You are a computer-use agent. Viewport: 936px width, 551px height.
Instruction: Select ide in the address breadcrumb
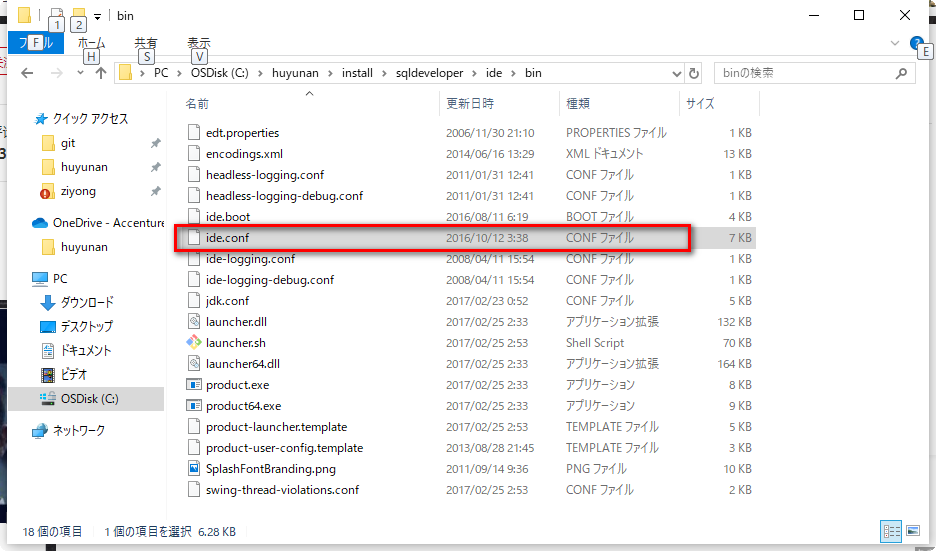494,73
